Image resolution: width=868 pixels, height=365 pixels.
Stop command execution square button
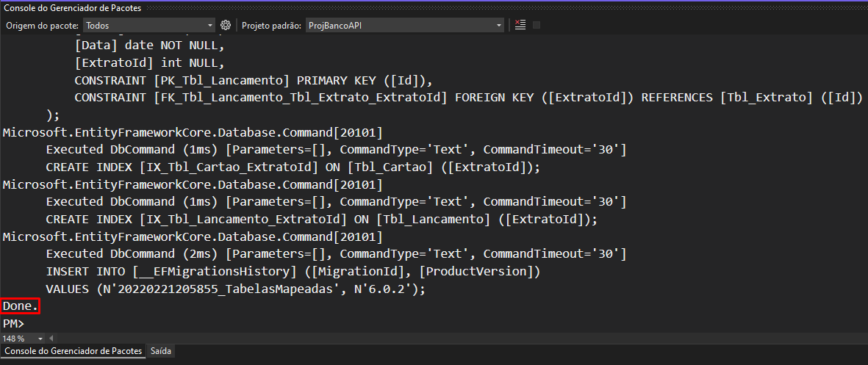[x=536, y=25]
